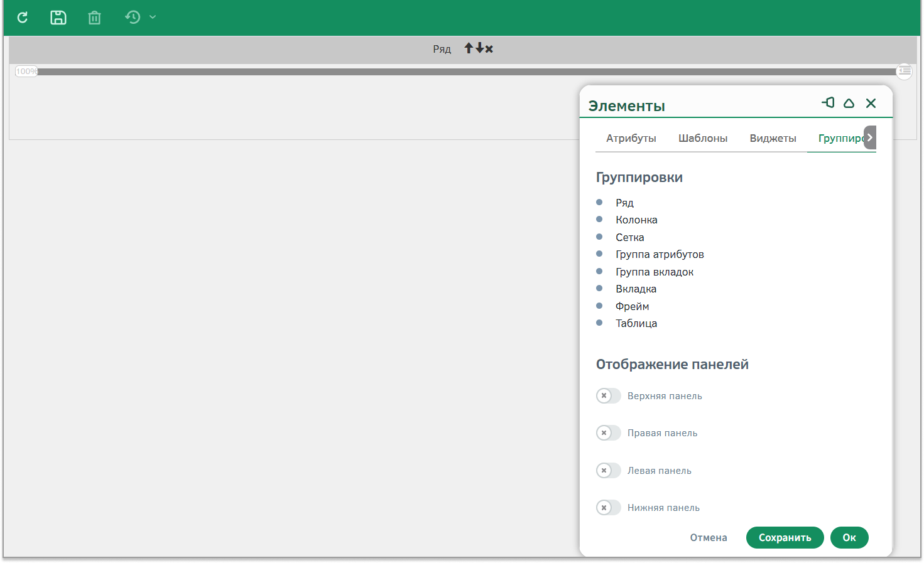Switch to the Атрибуты tab
This screenshot has height=563, width=924.
631,138
